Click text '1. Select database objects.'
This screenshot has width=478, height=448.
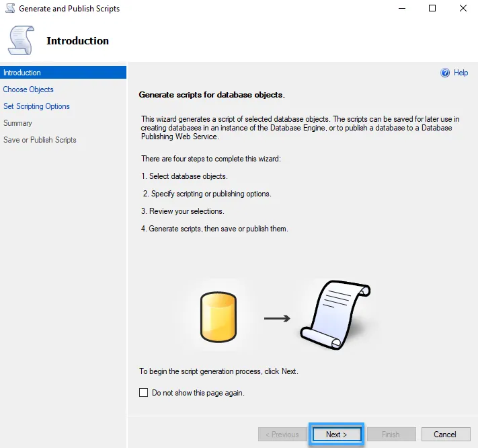pyautogui.click(x=184, y=176)
